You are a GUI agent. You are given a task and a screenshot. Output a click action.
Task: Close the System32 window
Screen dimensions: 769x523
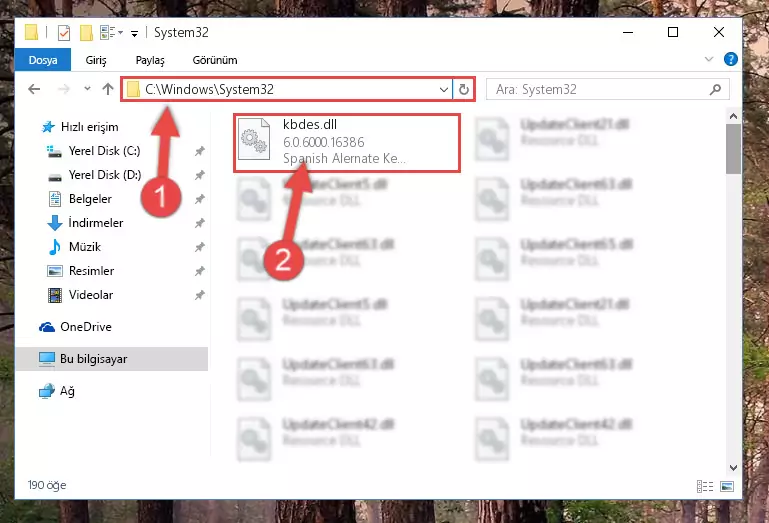718,32
